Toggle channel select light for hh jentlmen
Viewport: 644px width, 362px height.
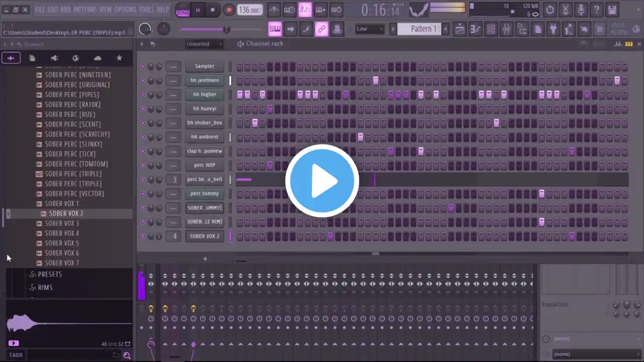pos(230,80)
